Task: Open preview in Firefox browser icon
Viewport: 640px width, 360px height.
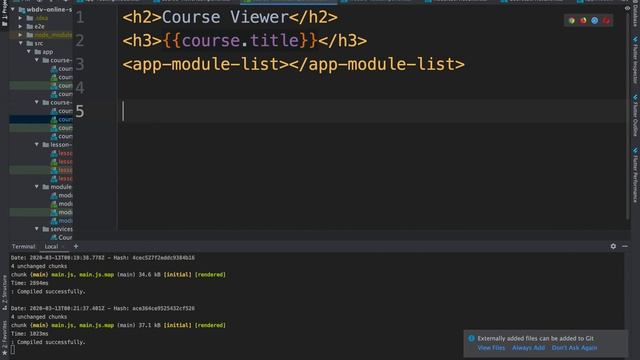Action: 583,20
